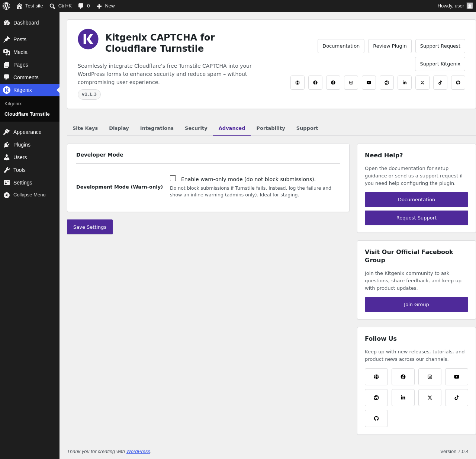
Task: Open the New content menu in admin bar
Action: click(x=106, y=6)
